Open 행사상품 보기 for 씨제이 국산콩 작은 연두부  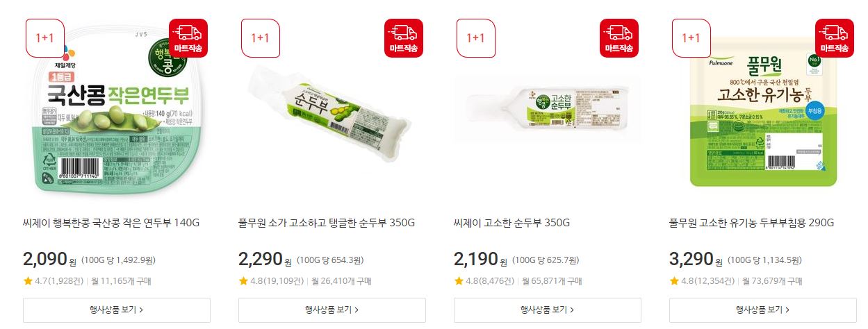(x=117, y=310)
